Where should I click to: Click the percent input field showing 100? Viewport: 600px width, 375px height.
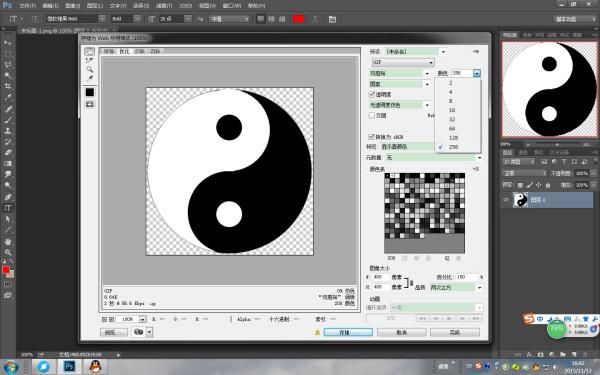tap(467, 277)
